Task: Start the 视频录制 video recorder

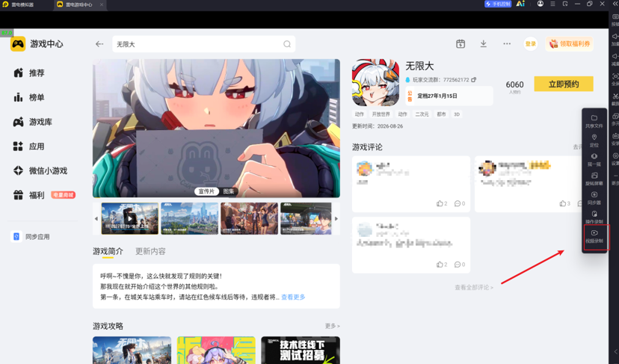Action: click(x=594, y=236)
